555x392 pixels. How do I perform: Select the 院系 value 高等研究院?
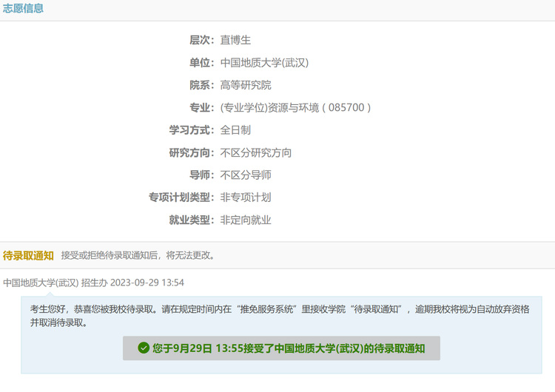[246, 85]
